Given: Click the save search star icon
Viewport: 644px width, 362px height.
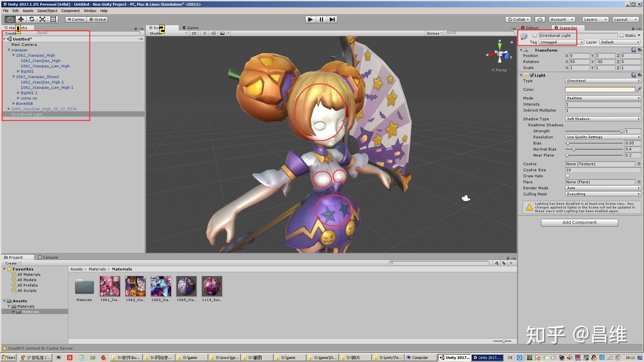Looking at the screenshot, I should point(511,263).
